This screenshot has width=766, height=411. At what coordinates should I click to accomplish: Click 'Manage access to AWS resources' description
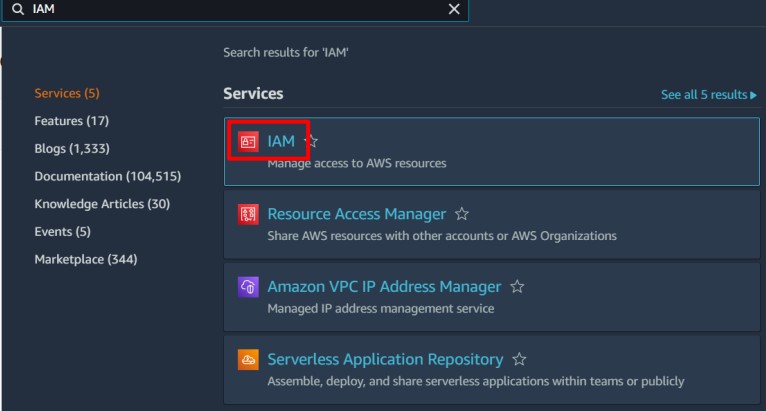click(x=357, y=163)
